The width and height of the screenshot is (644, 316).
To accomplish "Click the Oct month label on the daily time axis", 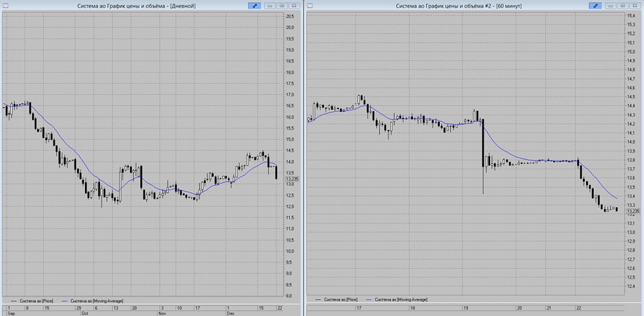I will [x=85, y=313].
